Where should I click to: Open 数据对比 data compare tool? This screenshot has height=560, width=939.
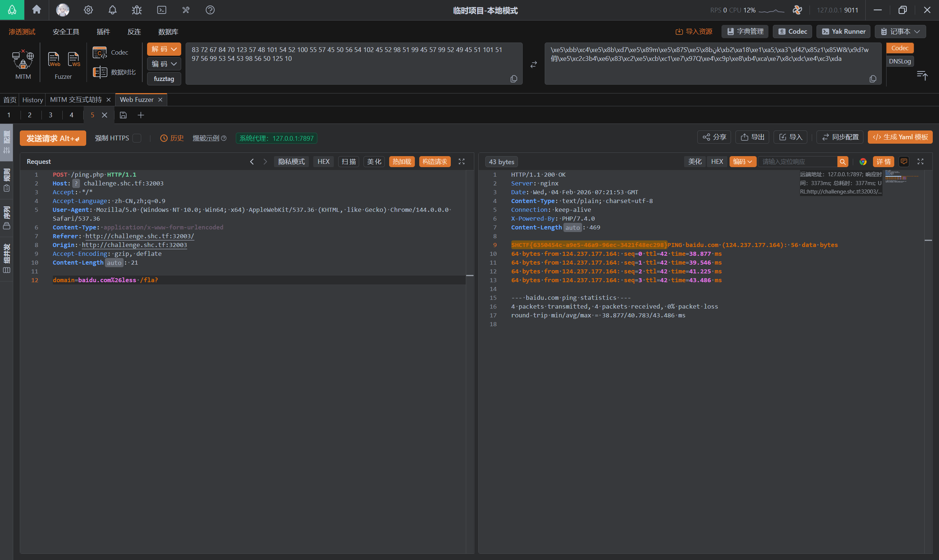point(114,72)
